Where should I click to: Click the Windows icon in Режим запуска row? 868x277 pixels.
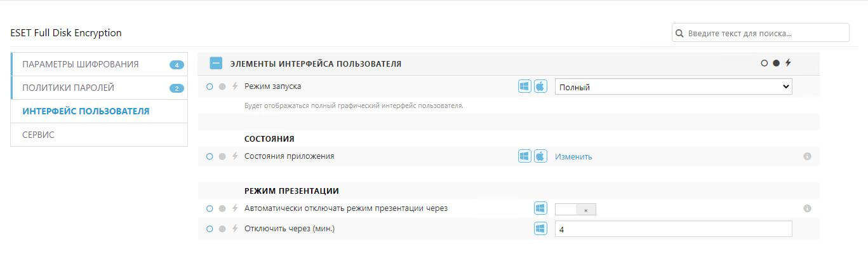pyautogui.click(x=524, y=86)
